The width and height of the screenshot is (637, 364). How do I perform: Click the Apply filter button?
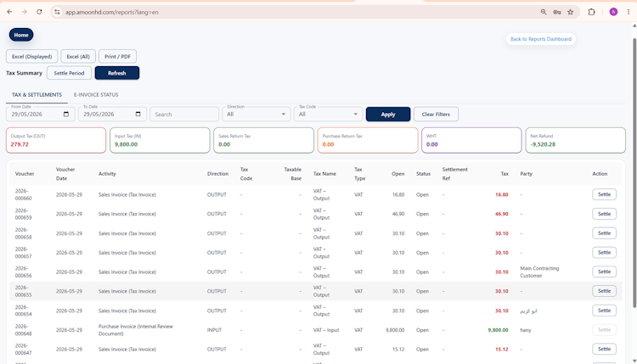388,114
